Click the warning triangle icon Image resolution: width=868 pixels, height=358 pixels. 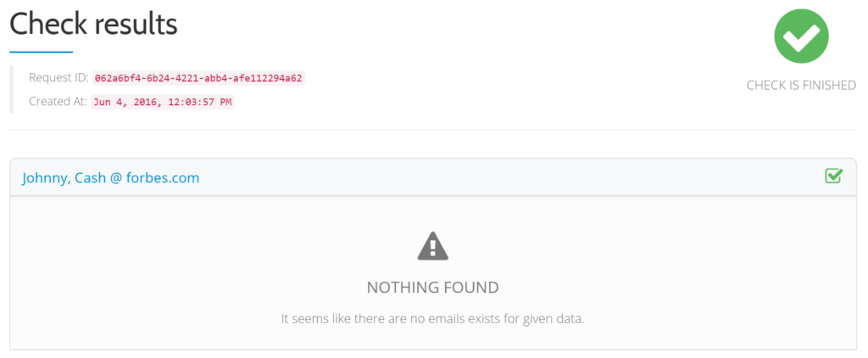point(433,247)
